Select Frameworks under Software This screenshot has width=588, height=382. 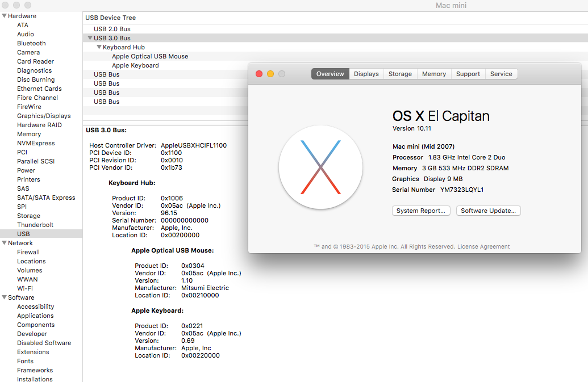click(x=35, y=370)
